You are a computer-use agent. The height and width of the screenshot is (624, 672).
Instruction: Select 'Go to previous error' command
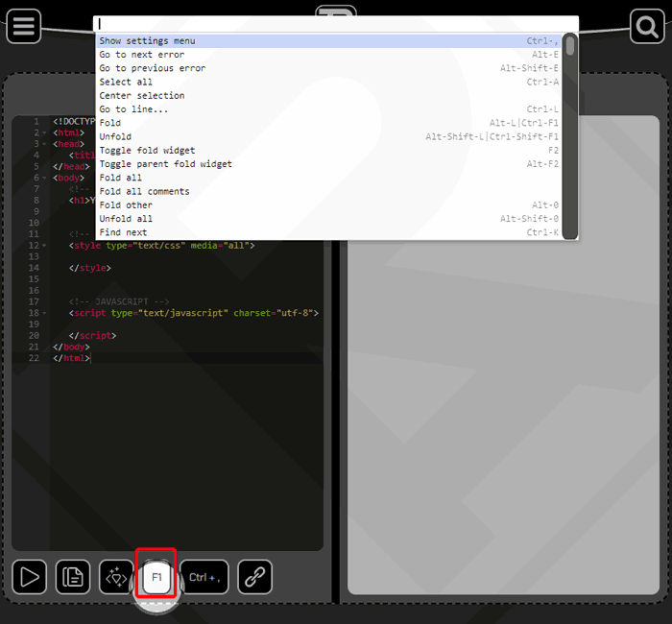(329, 68)
